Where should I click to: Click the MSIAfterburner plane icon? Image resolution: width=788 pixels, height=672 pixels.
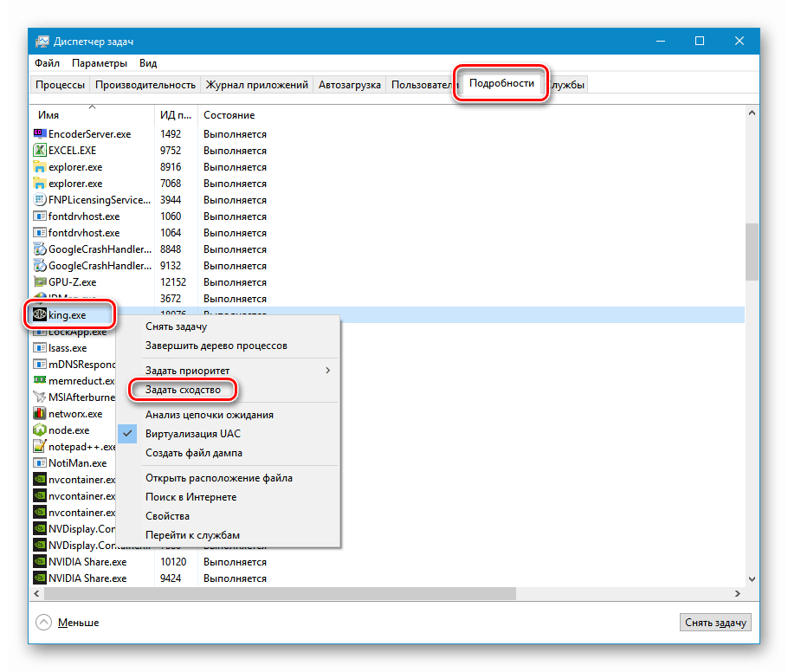[40, 397]
